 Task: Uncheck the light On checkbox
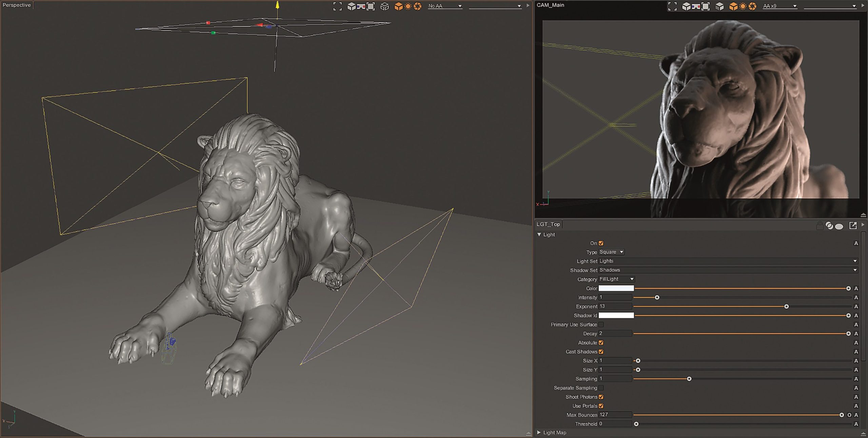[601, 243]
